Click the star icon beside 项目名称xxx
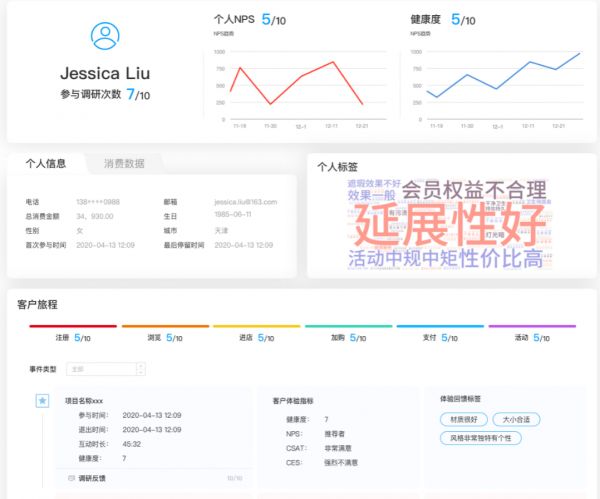Viewport: 600px width, 499px height. 42,401
